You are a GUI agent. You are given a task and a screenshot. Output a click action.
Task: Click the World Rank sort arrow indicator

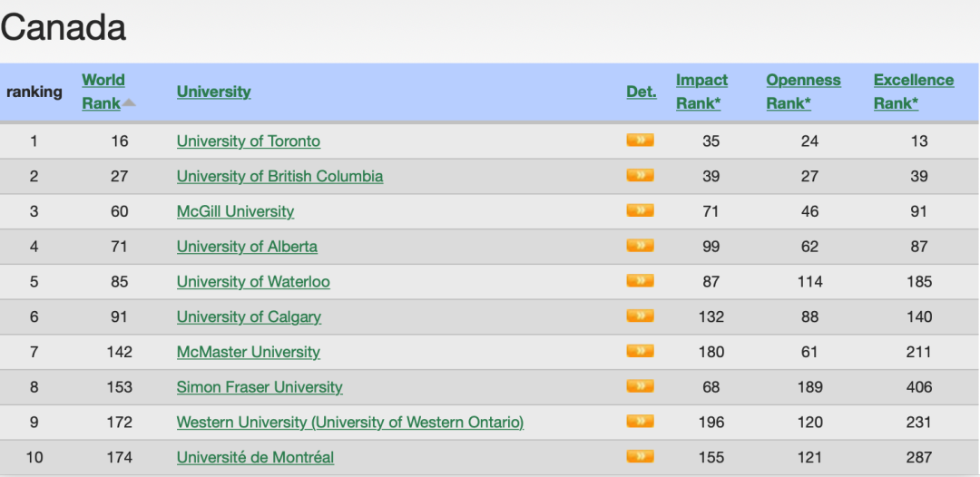pos(129,103)
